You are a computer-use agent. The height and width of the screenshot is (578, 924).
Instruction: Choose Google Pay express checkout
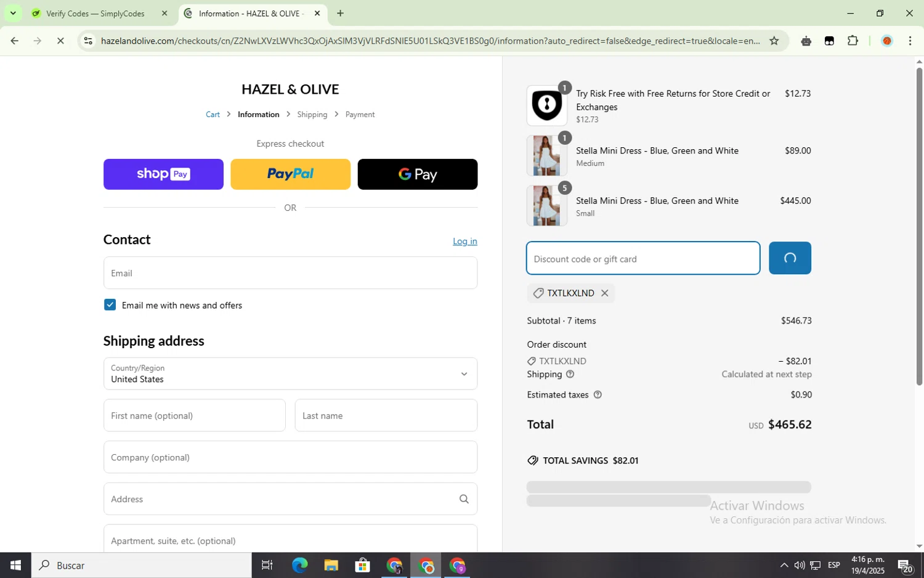(x=418, y=174)
